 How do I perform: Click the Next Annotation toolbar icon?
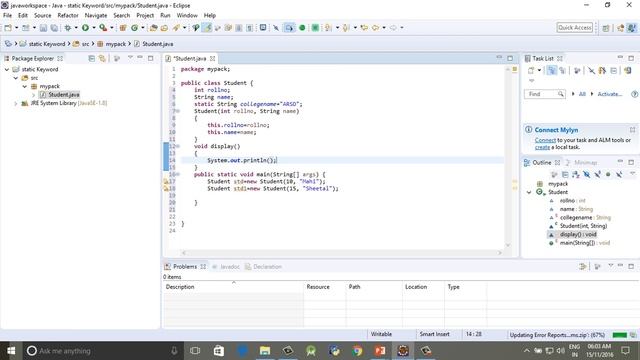[328, 28]
